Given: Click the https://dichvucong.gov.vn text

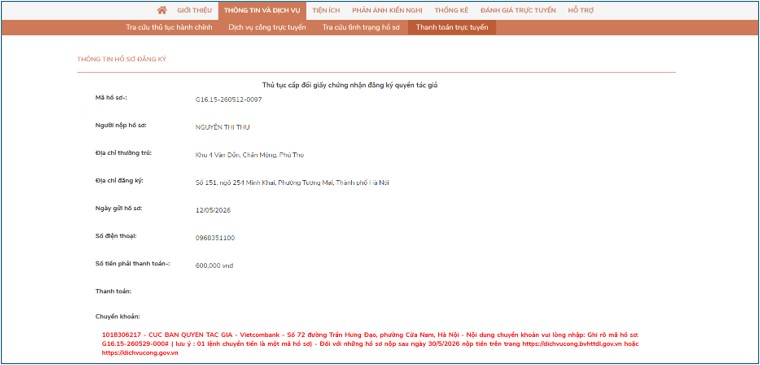Looking at the screenshot, I should tap(140, 353).
